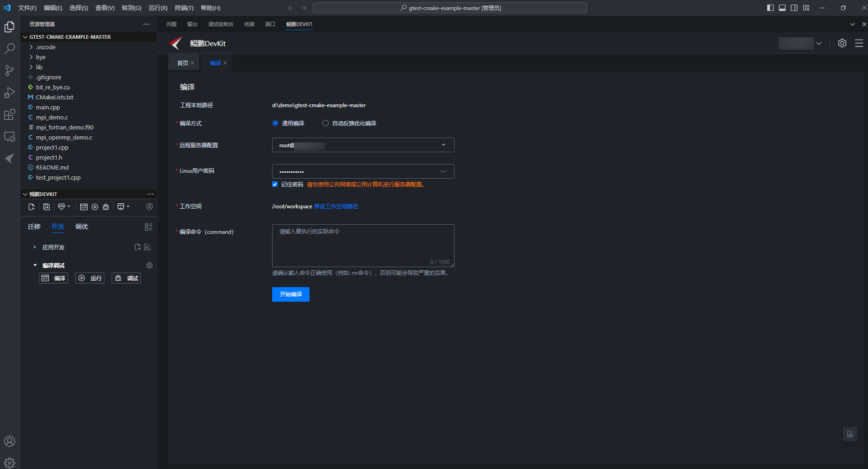Open the Explorer view in activity bar
The width and height of the screenshot is (868, 469).
(x=10, y=27)
